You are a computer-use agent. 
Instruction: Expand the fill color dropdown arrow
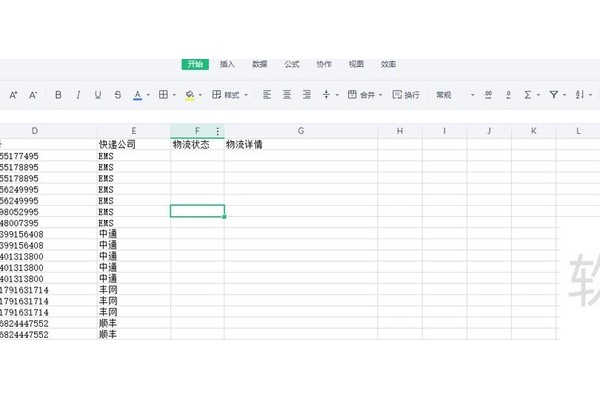[200, 95]
